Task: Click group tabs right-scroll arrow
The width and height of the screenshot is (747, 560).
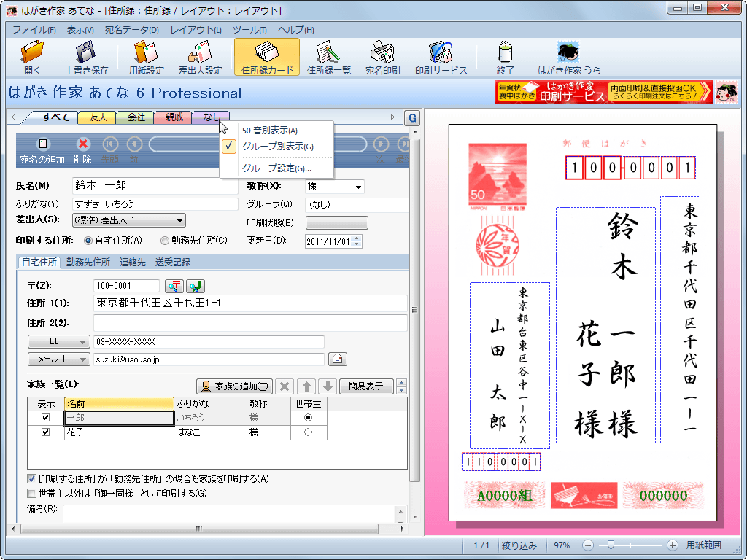Action: 392,117
